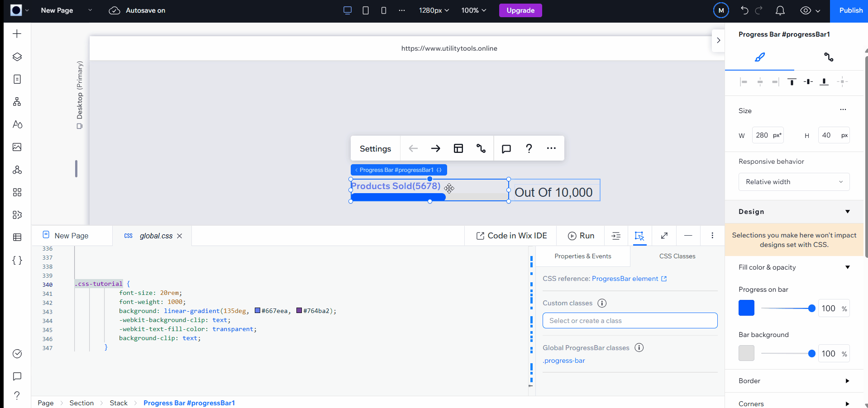Open the Code curly-braces icon
This screenshot has height=408, width=868.
[17, 260]
